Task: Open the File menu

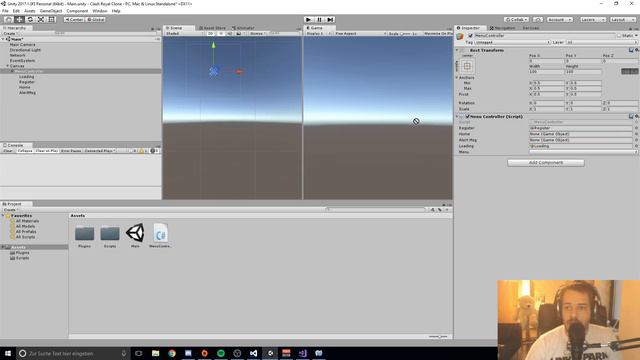Action: click(5, 11)
